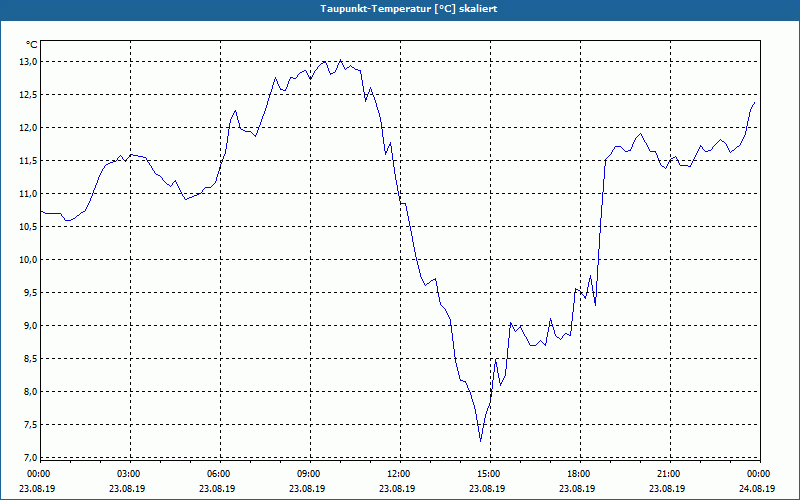Click the 10,5 y-axis label
Image resolution: width=800 pixels, height=500 pixels.
pyautogui.click(x=28, y=227)
